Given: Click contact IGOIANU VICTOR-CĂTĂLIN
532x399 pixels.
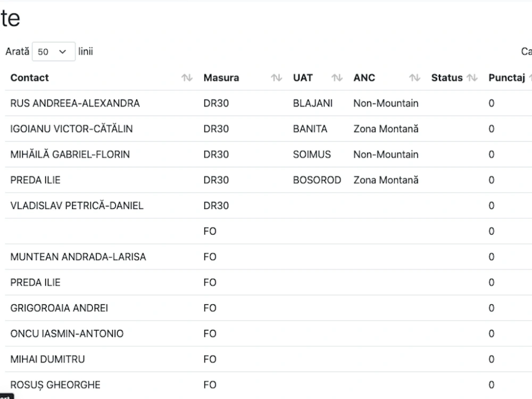Looking at the screenshot, I should pos(71,129).
